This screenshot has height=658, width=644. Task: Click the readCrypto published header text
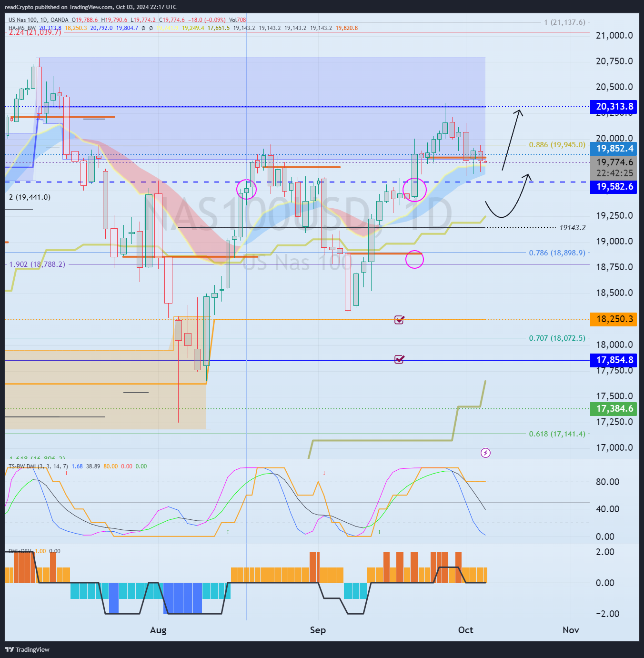(x=91, y=7)
